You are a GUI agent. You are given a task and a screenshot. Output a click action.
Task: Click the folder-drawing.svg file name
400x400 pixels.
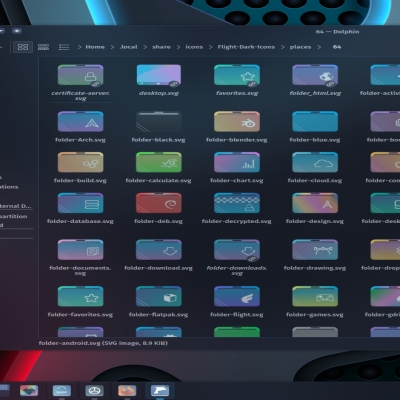pos(315,268)
